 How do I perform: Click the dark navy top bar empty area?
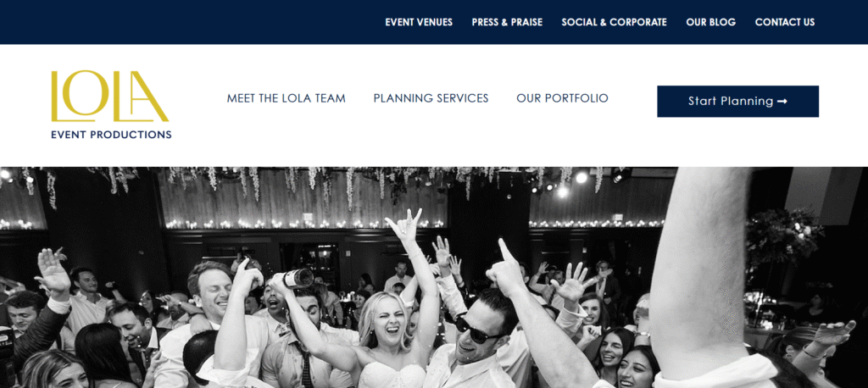188,22
